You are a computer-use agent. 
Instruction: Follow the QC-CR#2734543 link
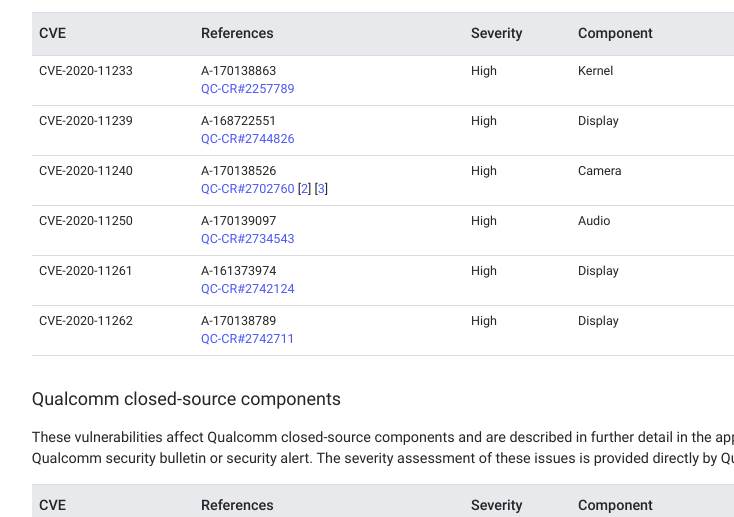point(247,239)
